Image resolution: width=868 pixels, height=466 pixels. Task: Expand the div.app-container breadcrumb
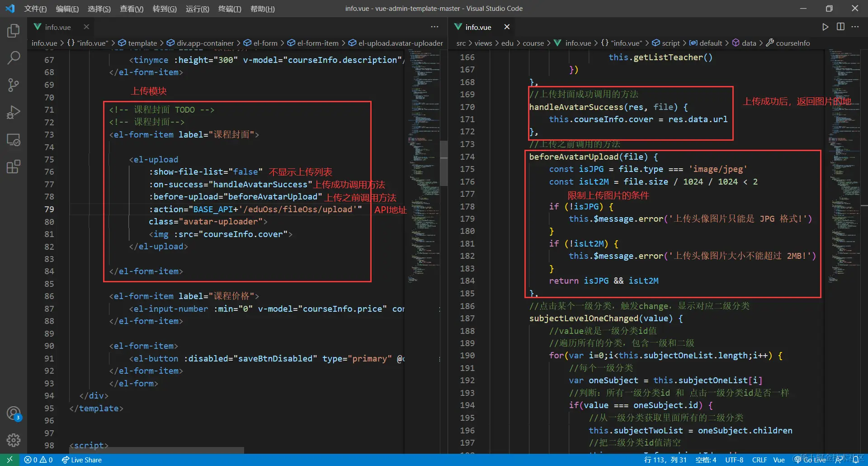(x=200, y=43)
